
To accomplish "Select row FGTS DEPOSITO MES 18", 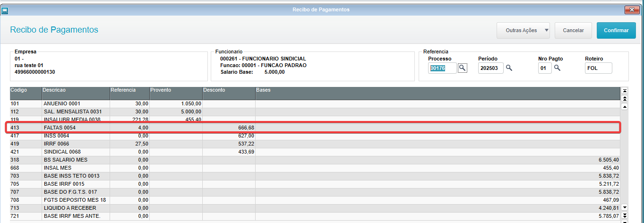I will point(315,200).
